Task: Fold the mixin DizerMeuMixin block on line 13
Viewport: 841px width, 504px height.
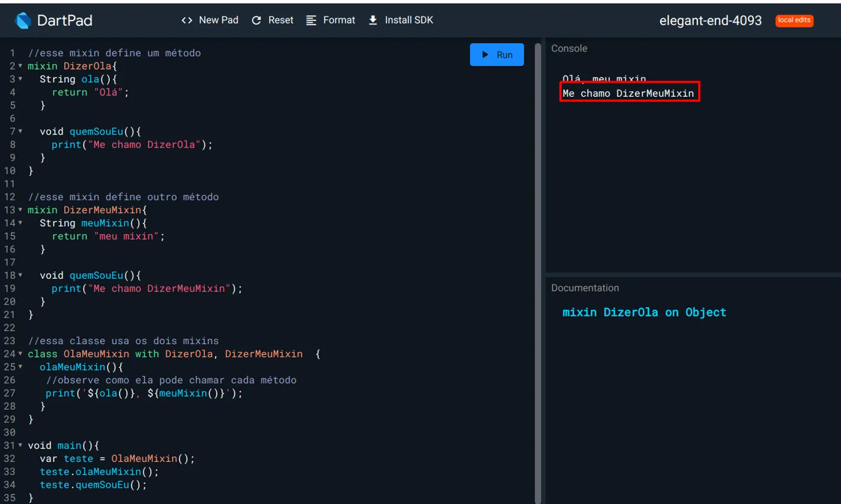Action: tap(20, 210)
